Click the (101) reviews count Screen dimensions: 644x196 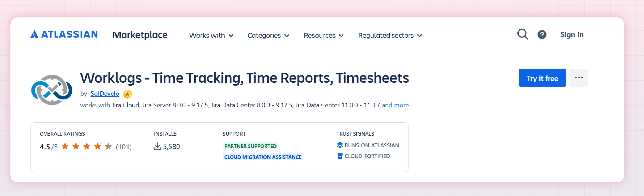tap(123, 147)
